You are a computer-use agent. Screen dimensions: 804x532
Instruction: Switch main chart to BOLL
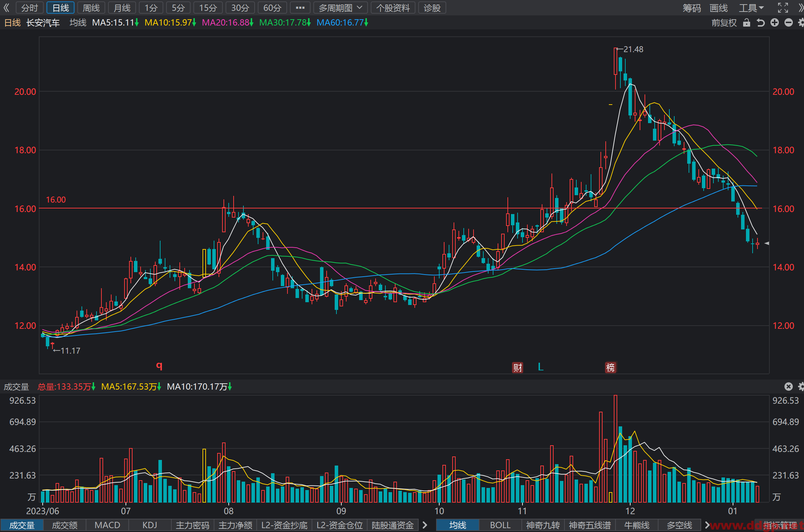coord(500,525)
